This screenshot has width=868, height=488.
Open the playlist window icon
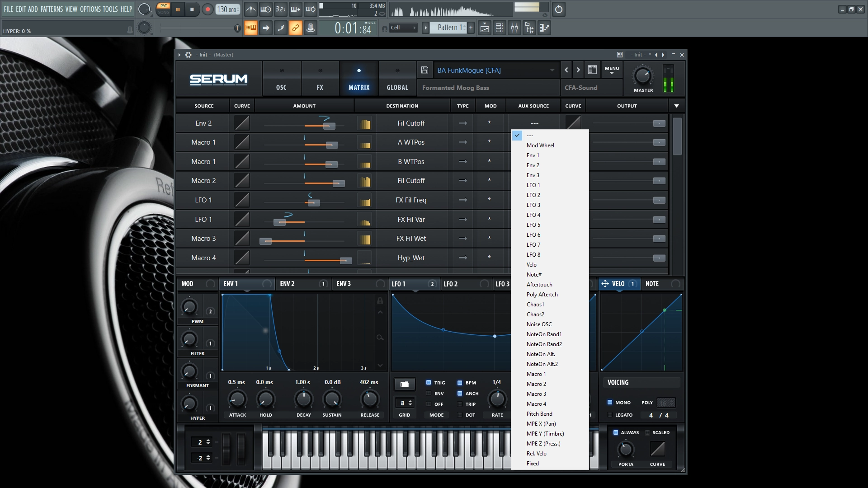coord(485,28)
